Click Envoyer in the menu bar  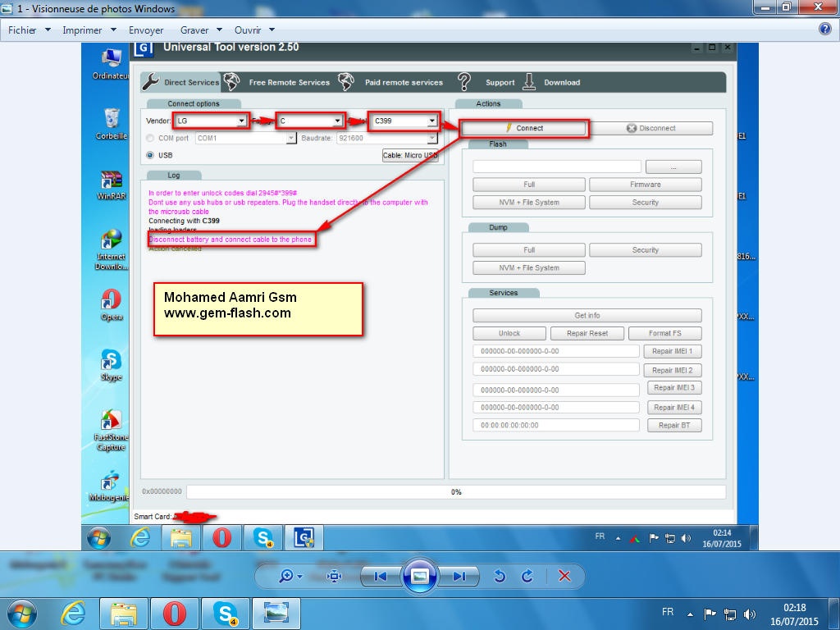146,30
